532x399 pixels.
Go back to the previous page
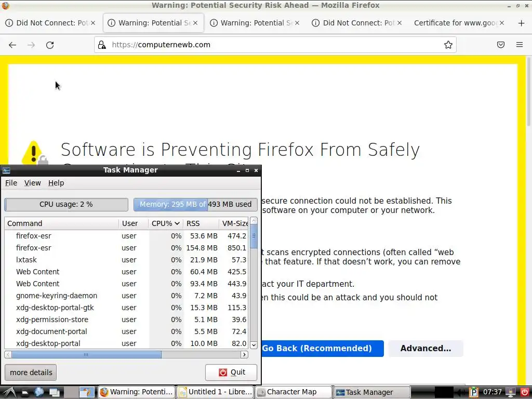(12, 45)
